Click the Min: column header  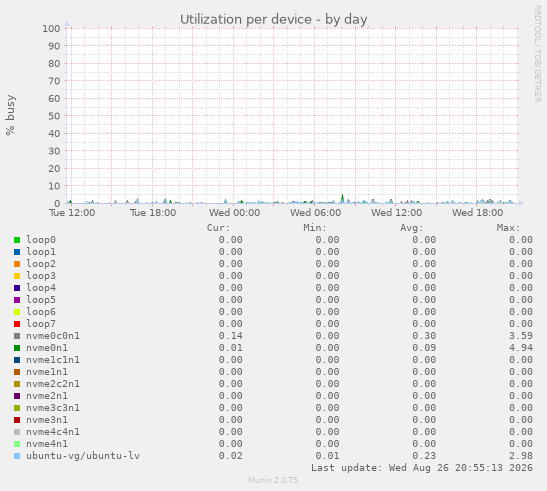[x=315, y=228]
